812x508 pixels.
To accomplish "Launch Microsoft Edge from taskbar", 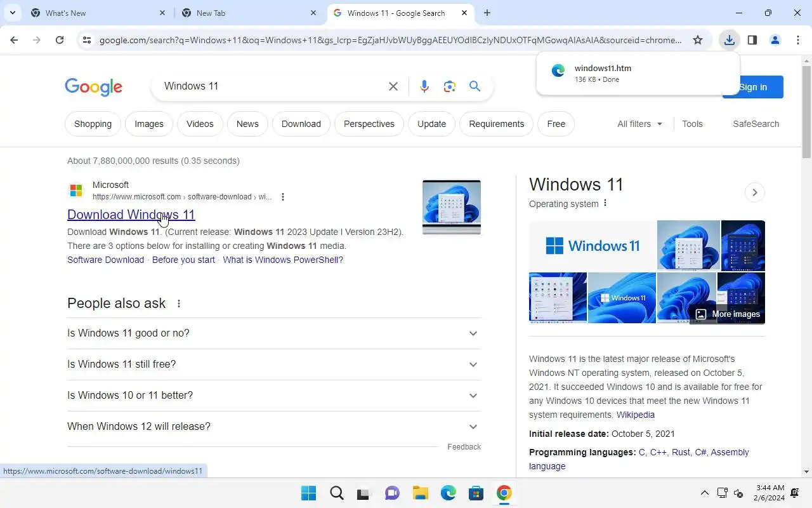I will pos(449,493).
